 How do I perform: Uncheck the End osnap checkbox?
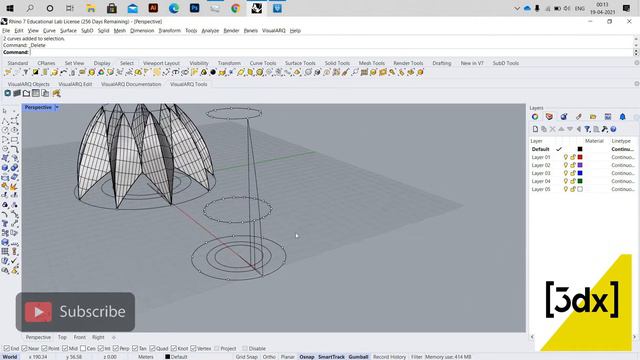[7, 349]
